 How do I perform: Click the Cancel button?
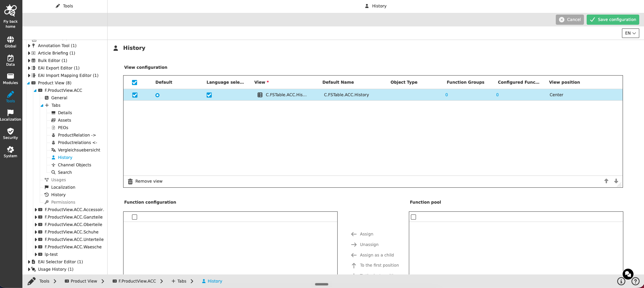[570, 20]
